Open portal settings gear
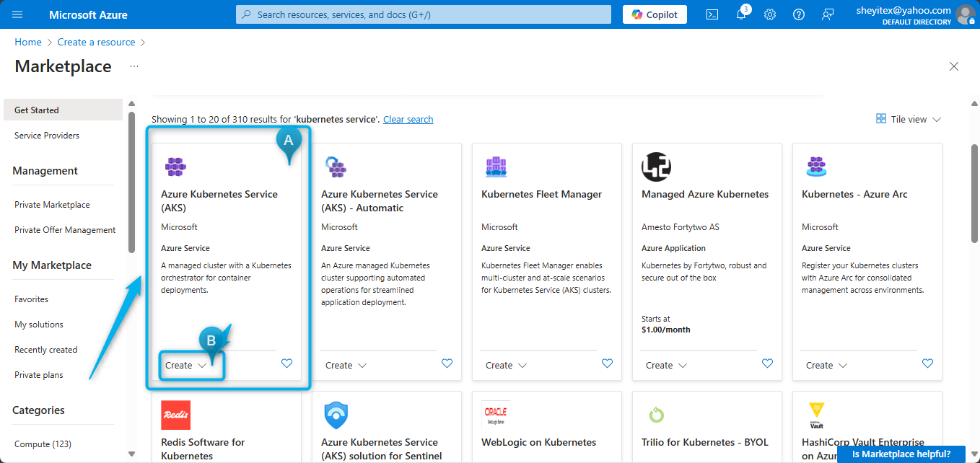This screenshot has height=463, width=980. pyautogui.click(x=770, y=14)
